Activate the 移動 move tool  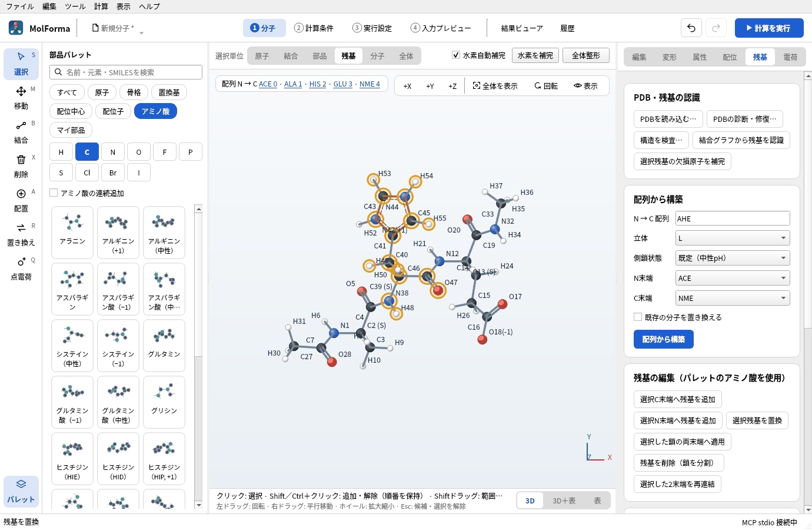click(21, 98)
